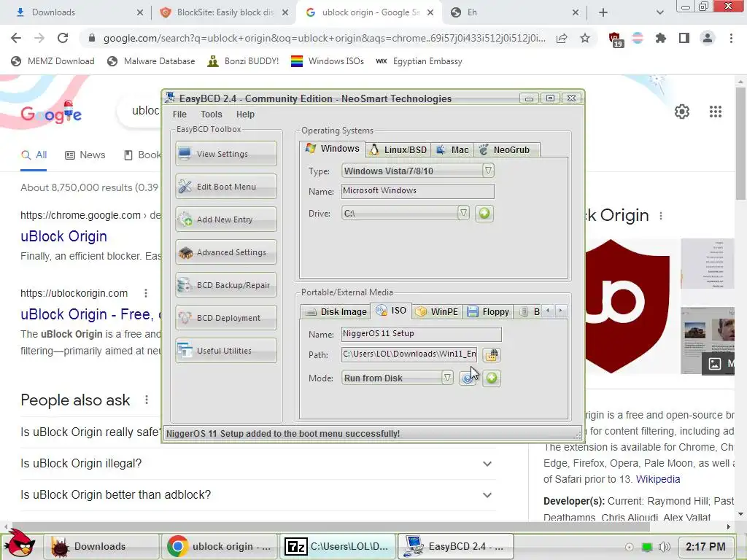Open Useful Utilities in EasyBCD toolbox

(226, 351)
